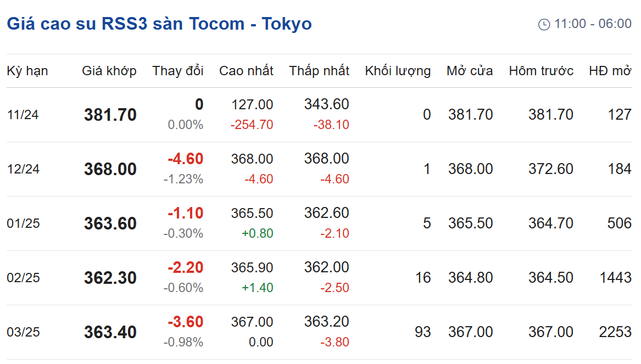This screenshot has height=364, width=641.
Task: Select the 01/25 contract term
Action: (23, 223)
